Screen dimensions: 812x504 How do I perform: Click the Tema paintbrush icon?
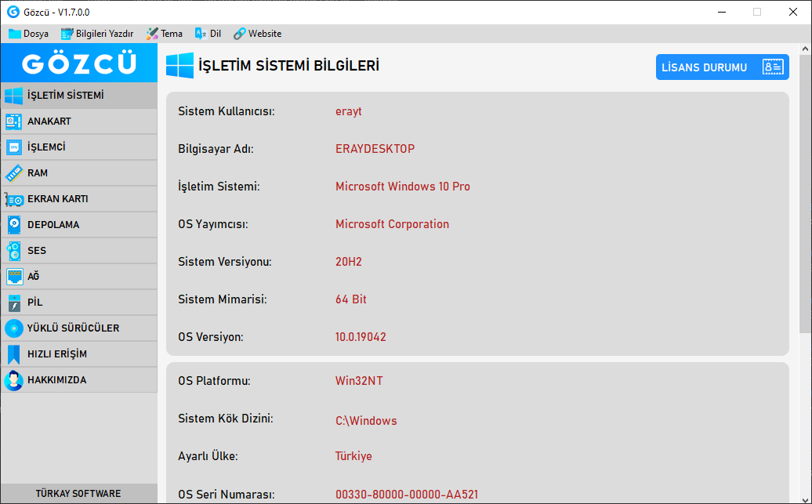point(152,34)
